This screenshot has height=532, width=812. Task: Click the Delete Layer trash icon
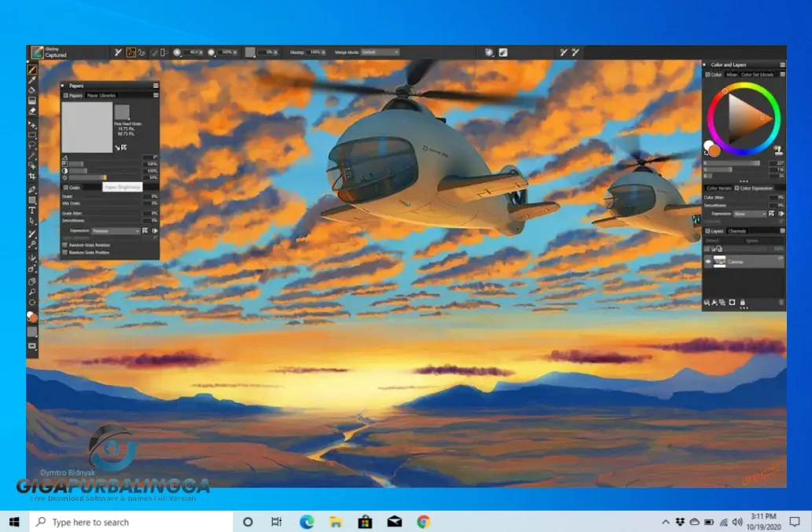coord(781,302)
